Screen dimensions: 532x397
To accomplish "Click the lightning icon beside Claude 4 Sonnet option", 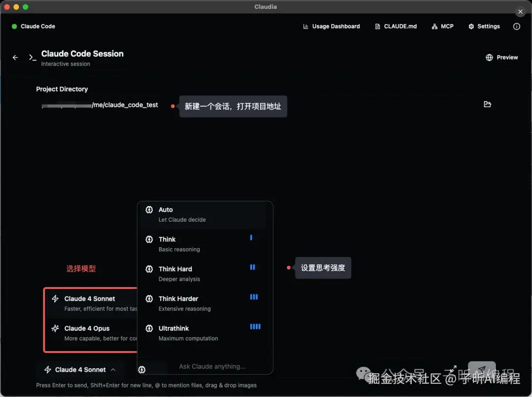I will pyautogui.click(x=55, y=298).
